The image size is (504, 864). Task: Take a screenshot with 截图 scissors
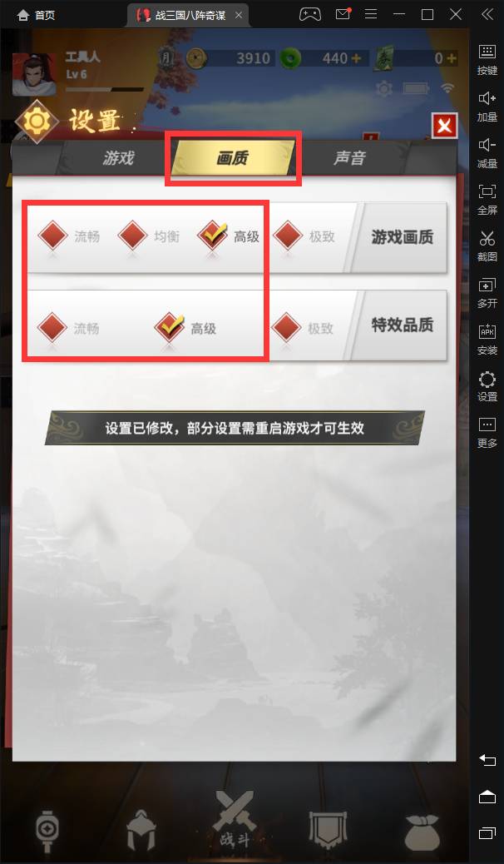coord(487,246)
